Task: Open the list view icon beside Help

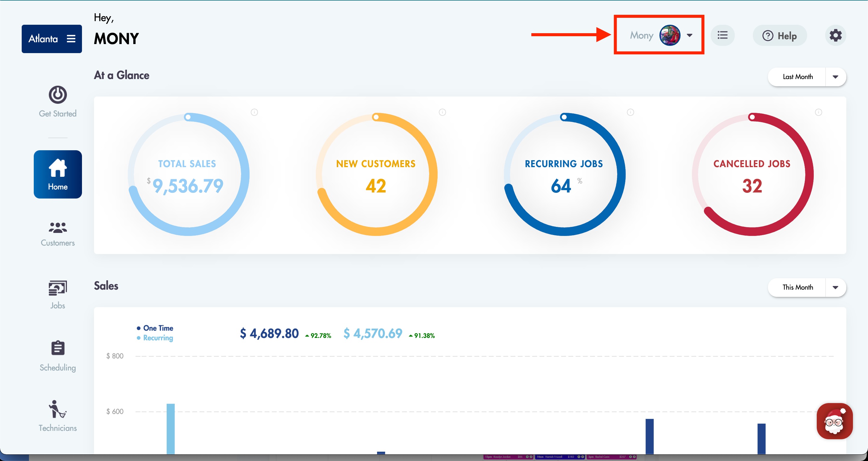Action: point(722,35)
